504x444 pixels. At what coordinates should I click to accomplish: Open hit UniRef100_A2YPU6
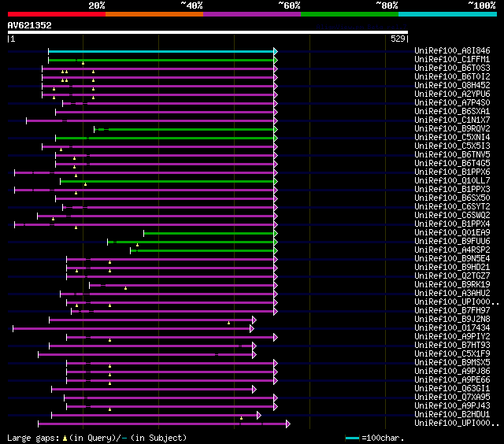[452, 94]
